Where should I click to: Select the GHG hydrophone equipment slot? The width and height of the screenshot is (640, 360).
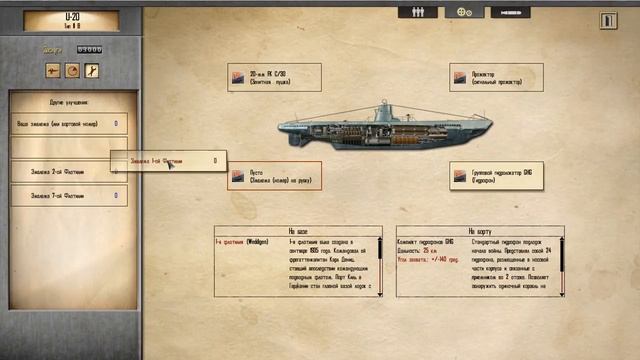click(x=496, y=176)
